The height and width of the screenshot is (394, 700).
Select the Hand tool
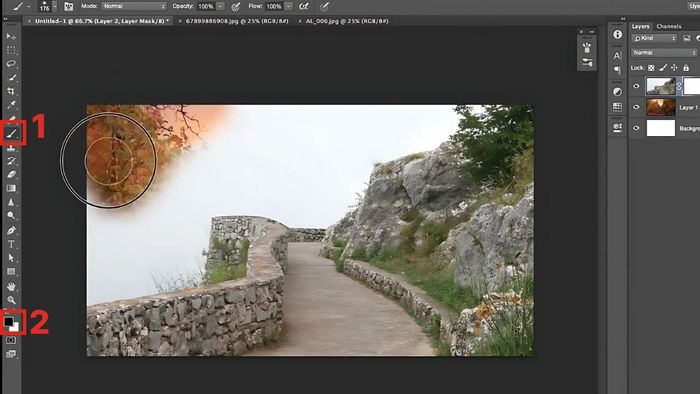pyautogui.click(x=11, y=286)
